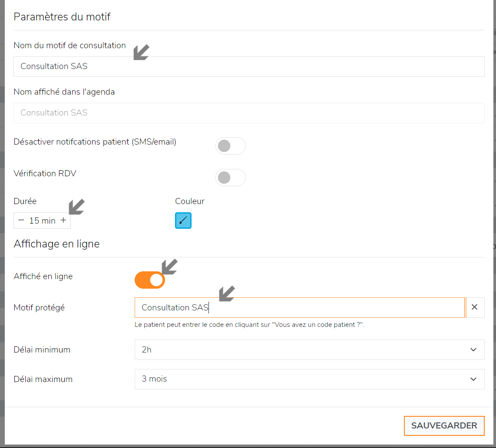
Task: Open the Couleur brush color picker
Action: (x=183, y=221)
